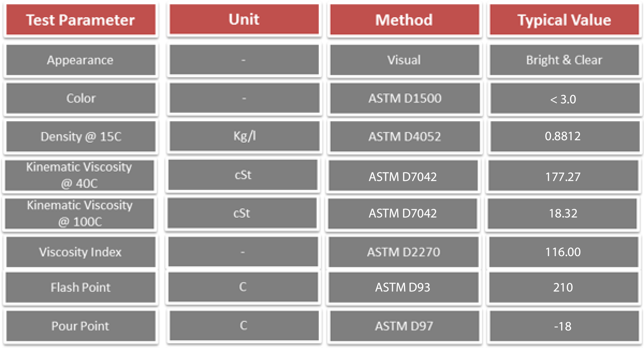This screenshot has height=348, width=644.
Task: Select the Bright & Clear value cell
Action: (x=564, y=60)
